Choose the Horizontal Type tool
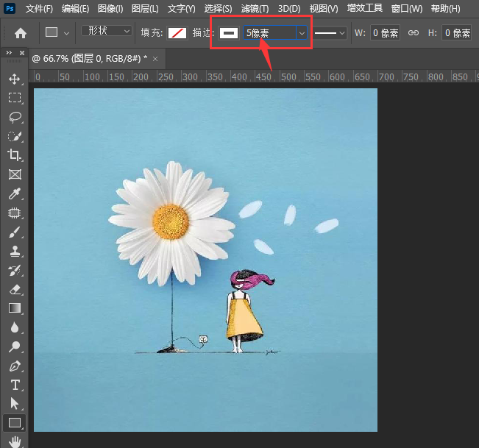The width and height of the screenshot is (479, 448). [14, 385]
